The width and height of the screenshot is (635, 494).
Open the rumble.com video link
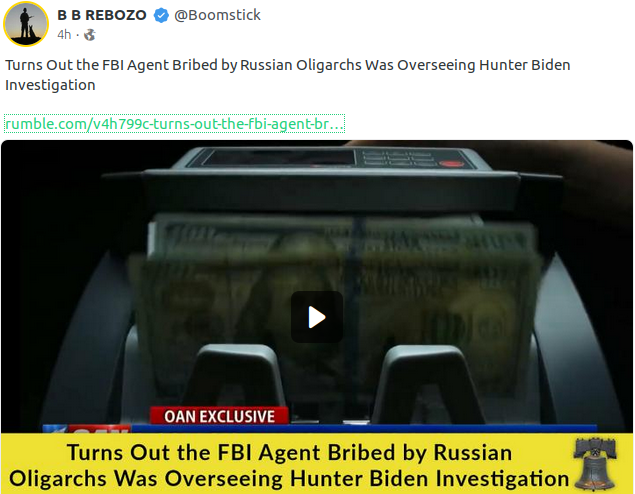[174, 124]
